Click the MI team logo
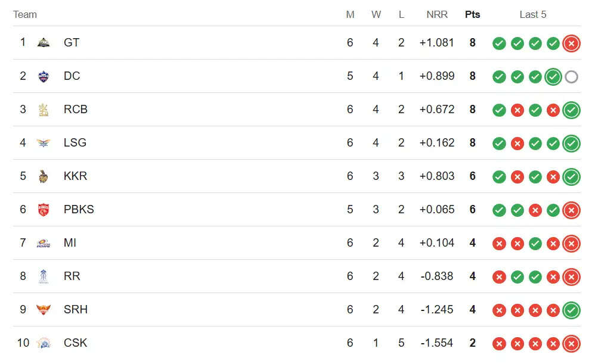Screen dimensions: 595x364 [44, 243]
